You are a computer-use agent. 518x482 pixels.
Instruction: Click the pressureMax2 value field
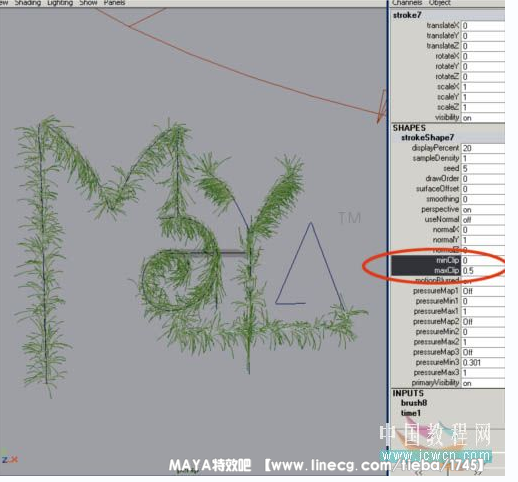[483, 342]
